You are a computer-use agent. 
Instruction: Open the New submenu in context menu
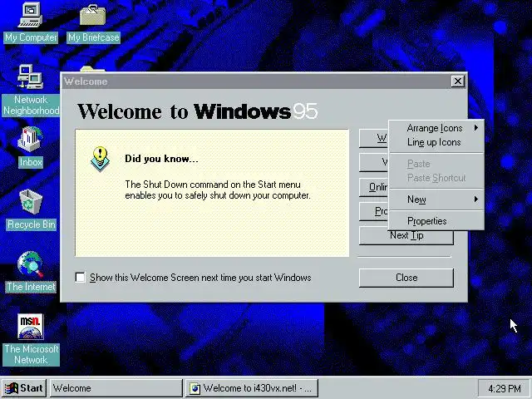tap(436, 199)
